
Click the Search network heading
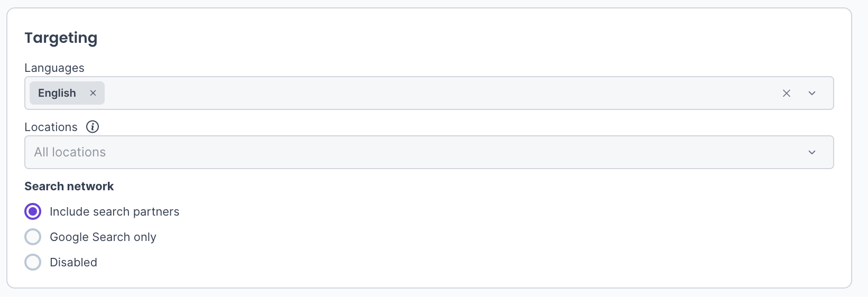pyautogui.click(x=69, y=186)
